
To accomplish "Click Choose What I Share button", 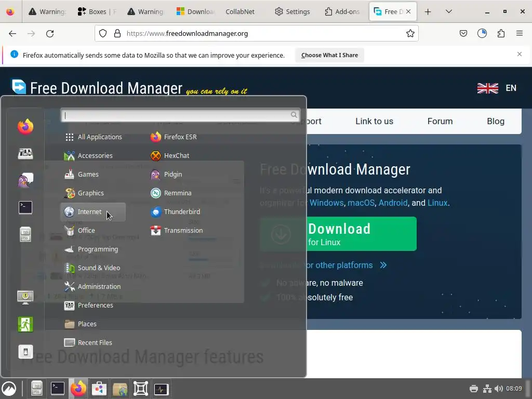I will click(x=329, y=55).
